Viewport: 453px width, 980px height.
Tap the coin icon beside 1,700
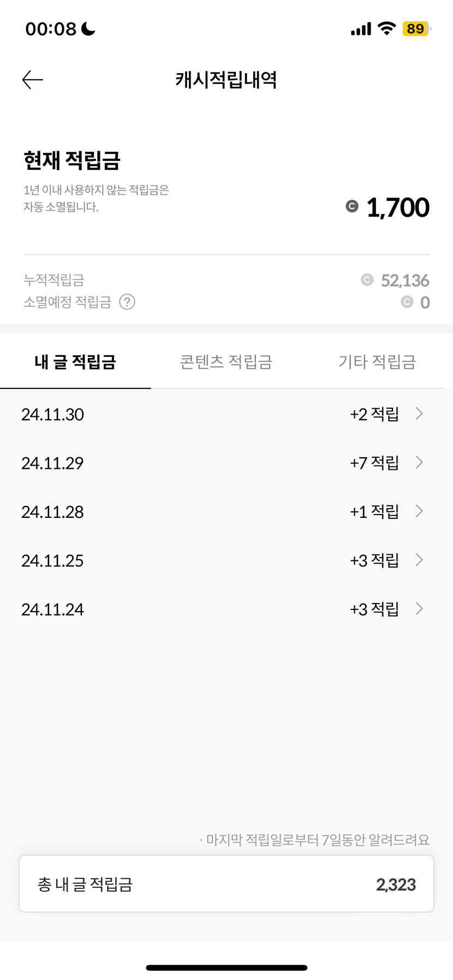click(x=352, y=206)
